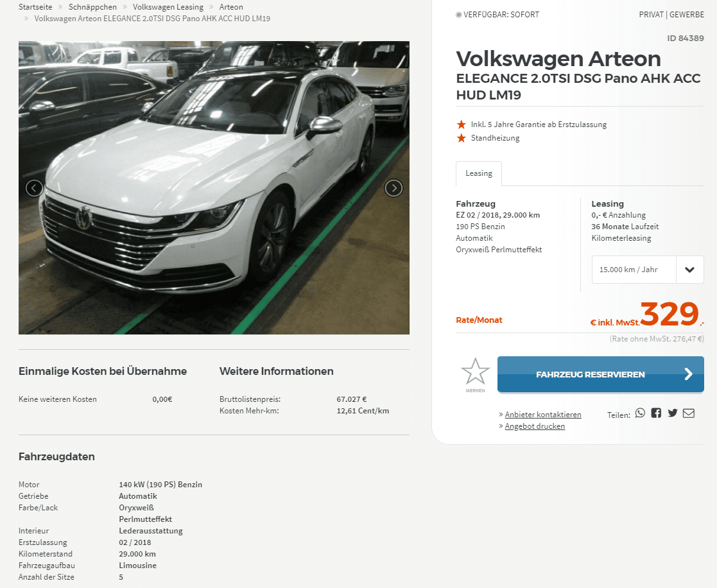
Task: Open the Schnäppchen breadcrumb link
Action: 92,7
